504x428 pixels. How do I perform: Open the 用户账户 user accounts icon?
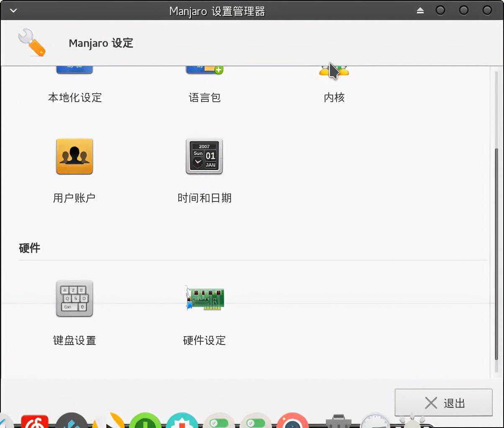tap(75, 157)
